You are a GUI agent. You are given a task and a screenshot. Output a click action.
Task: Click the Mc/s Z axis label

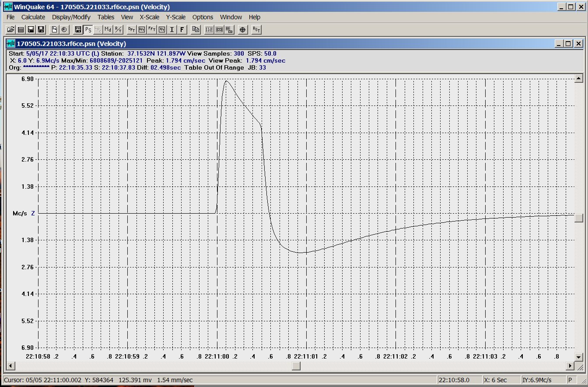23,214
